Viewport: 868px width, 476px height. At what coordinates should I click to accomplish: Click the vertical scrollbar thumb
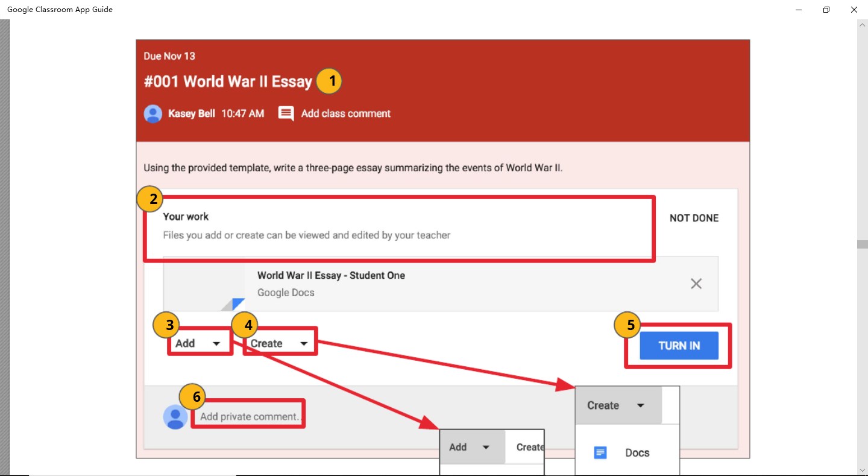click(863, 244)
